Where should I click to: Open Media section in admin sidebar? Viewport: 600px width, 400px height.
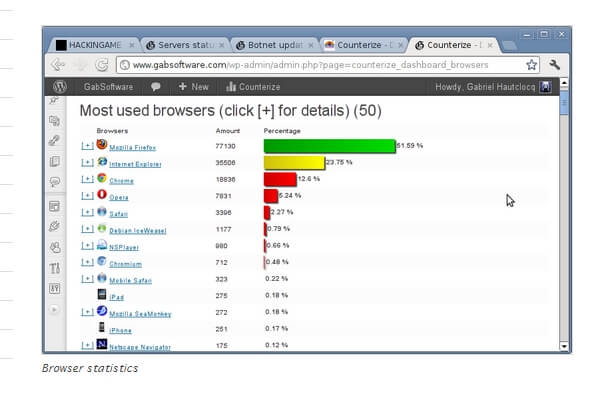click(x=55, y=121)
